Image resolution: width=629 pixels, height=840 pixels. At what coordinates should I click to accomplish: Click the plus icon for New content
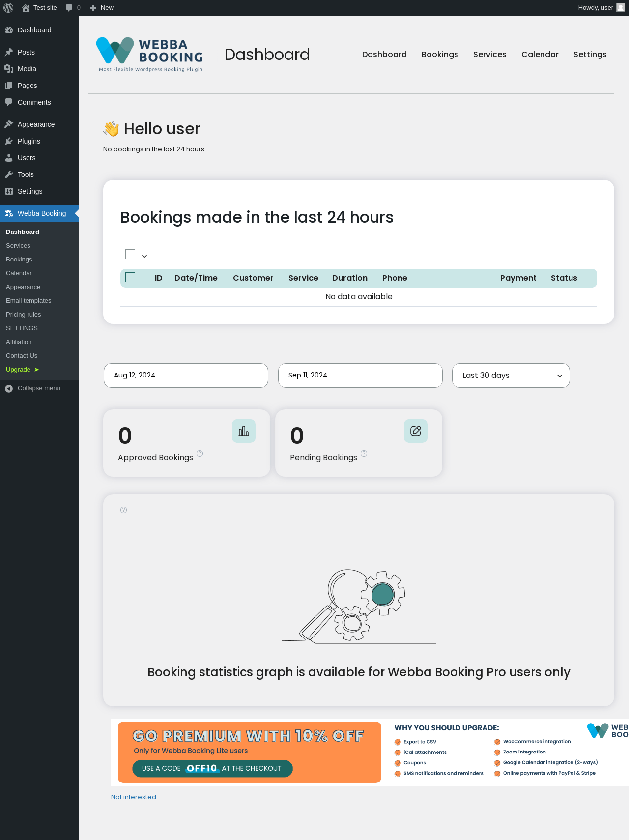(93, 8)
